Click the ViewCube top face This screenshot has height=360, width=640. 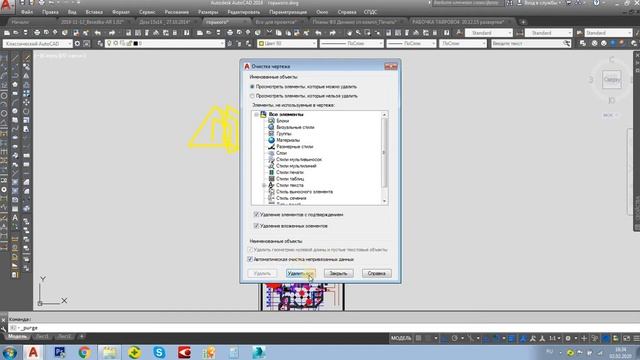coord(611,80)
